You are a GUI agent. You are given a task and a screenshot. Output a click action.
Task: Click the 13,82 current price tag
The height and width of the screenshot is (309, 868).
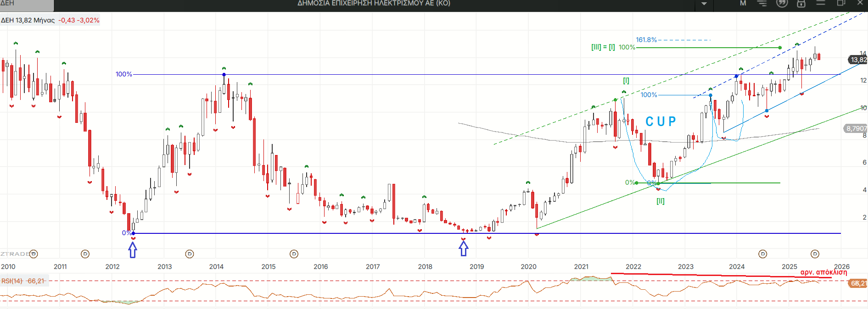(857, 60)
